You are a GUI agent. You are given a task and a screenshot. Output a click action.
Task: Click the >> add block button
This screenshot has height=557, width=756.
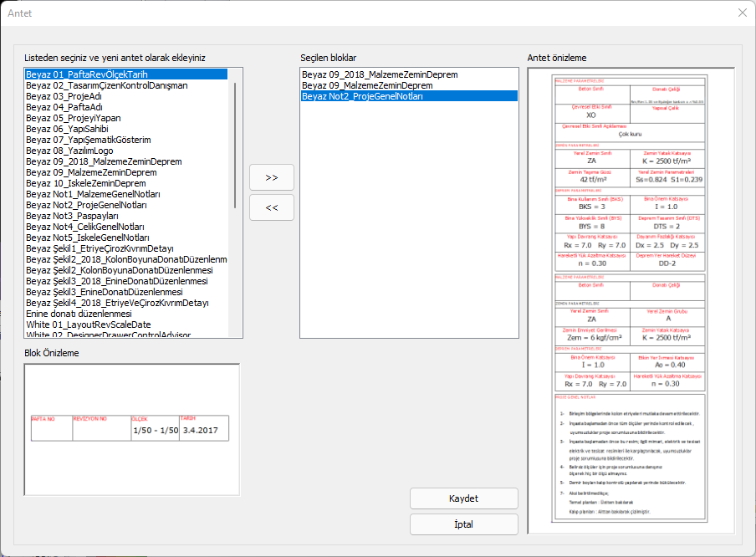(x=272, y=177)
